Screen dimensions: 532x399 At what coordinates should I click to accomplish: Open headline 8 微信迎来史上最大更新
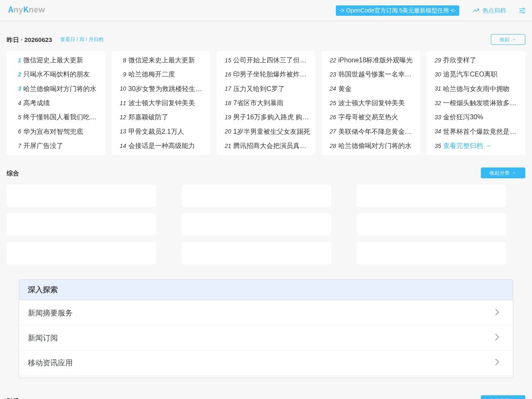tap(162, 60)
